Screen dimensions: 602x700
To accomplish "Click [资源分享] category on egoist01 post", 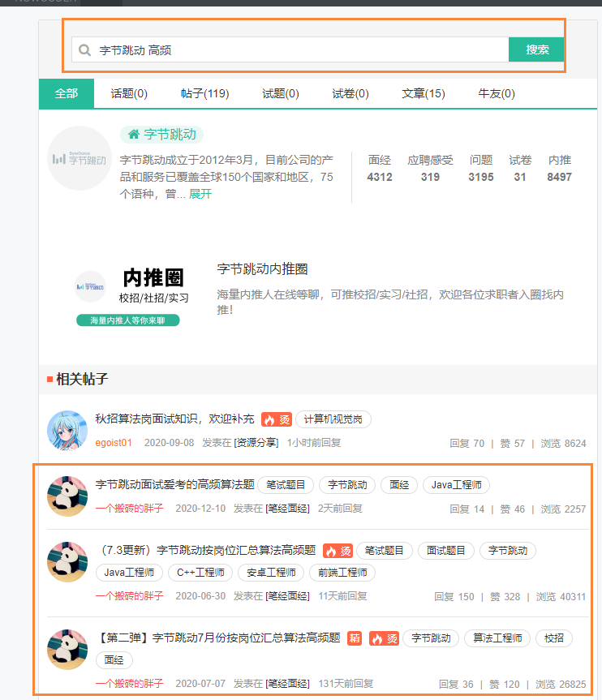I will (x=256, y=443).
